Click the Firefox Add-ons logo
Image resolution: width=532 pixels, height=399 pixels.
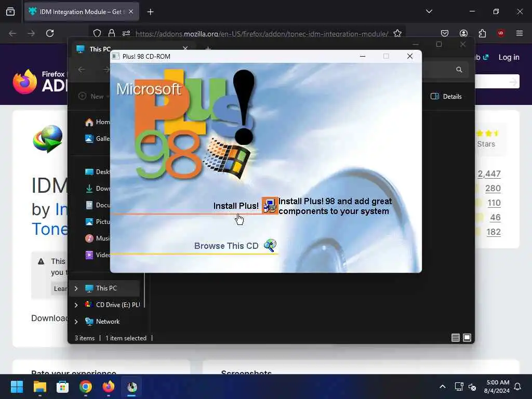tap(40, 82)
